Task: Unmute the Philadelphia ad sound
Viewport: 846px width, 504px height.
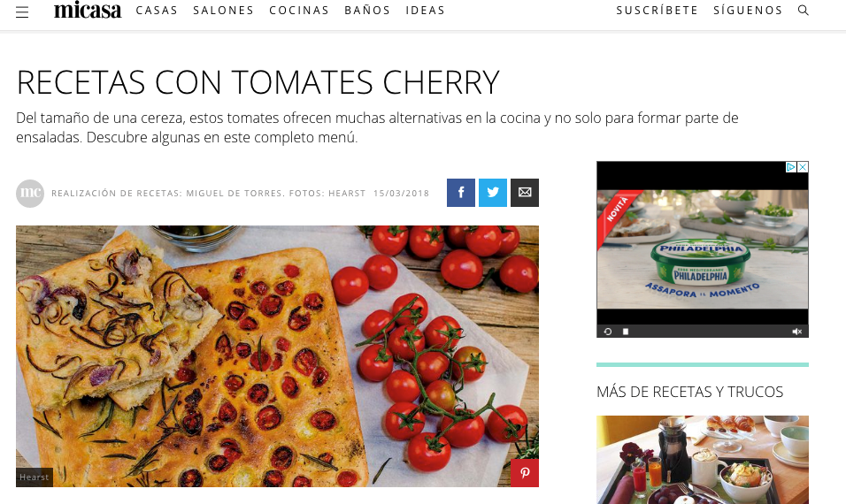Action: [797, 332]
